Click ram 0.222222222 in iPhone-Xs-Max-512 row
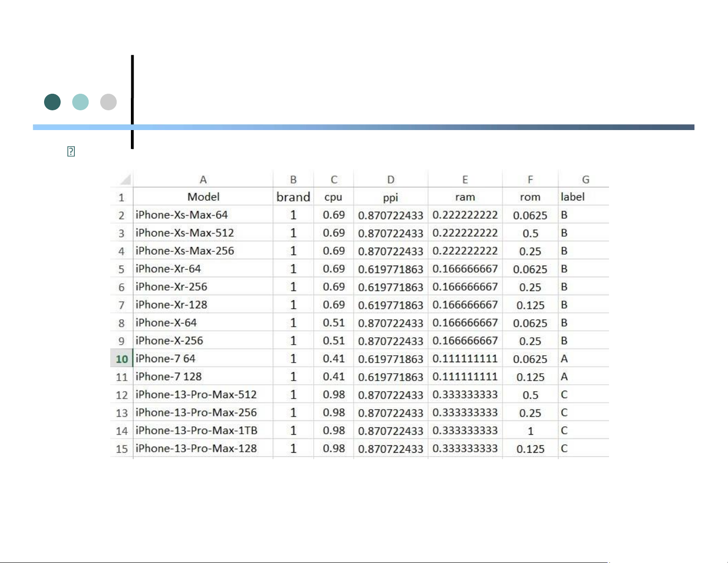Image resolution: width=728 pixels, height=563 pixels. point(465,233)
